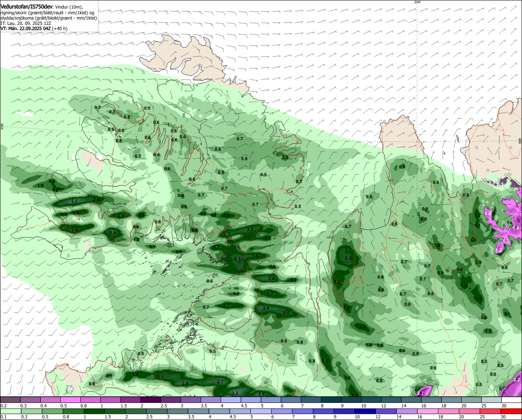This screenshot has width=522, height=420.
Task: Select the deep blue rain swatch at 10
Action: [x=365, y=411]
